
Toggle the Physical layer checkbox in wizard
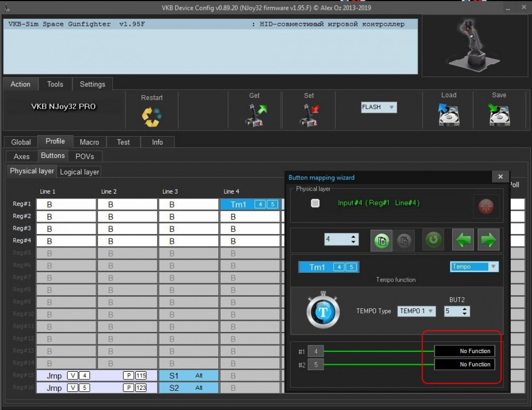coord(315,203)
